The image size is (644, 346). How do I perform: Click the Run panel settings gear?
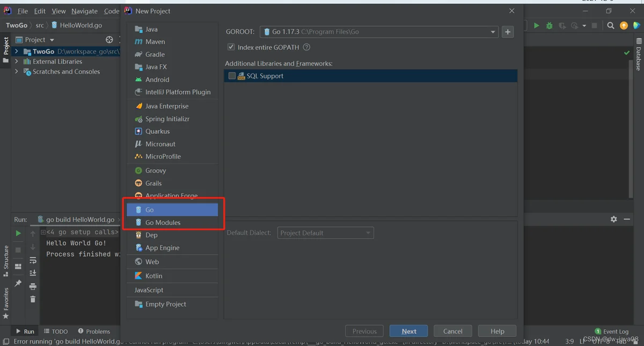click(614, 219)
